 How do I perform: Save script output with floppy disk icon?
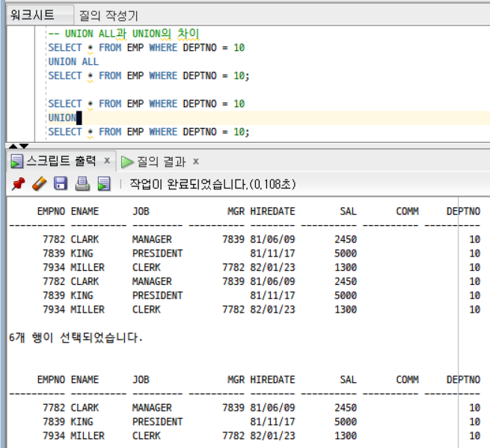point(61,183)
